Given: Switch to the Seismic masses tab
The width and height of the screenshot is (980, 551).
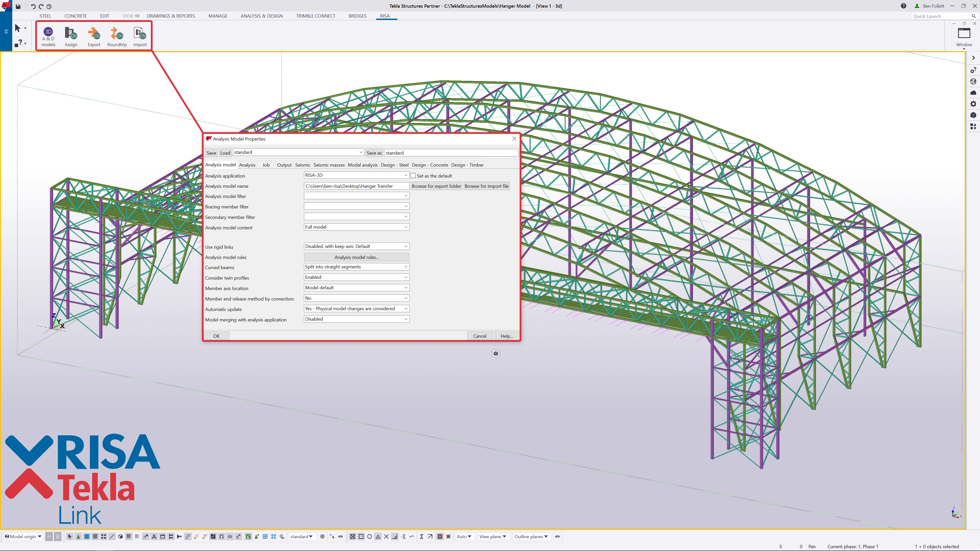Looking at the screenshot, I should pyautogui.click(x=329, y=165).
